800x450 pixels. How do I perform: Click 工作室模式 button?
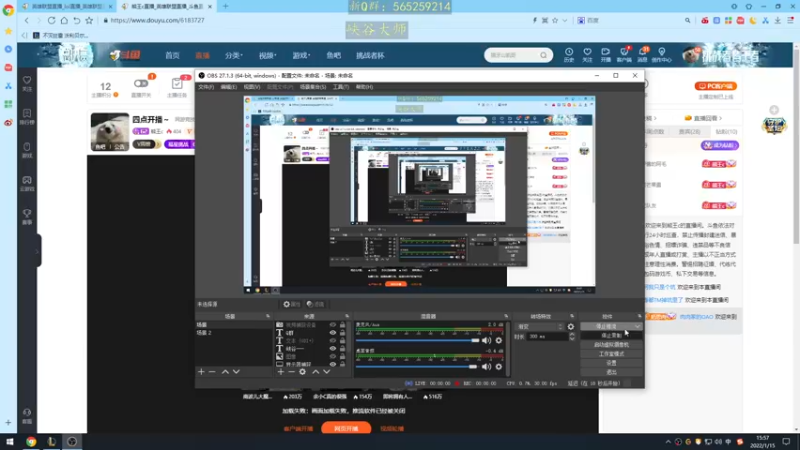[611, 354]
